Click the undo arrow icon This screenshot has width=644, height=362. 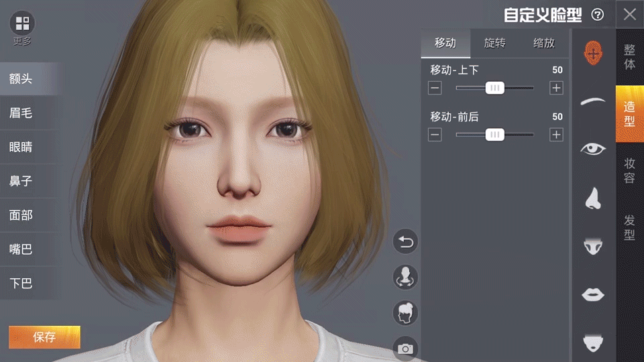point(405,242)
